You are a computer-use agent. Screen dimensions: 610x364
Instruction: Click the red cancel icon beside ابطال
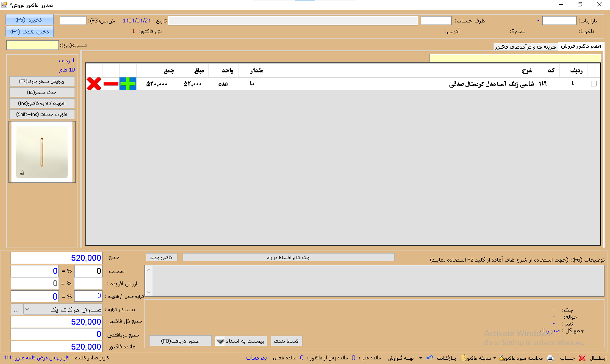[582, 358]
